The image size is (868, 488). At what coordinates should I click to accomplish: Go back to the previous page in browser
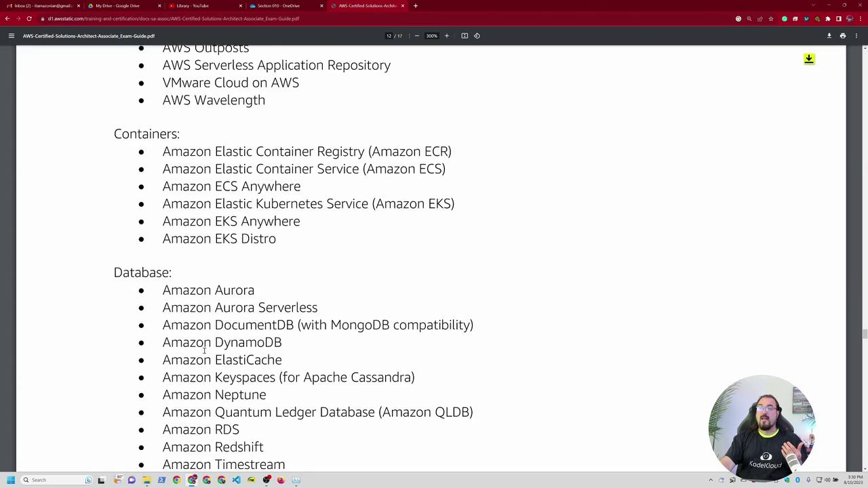click(7, 18)
